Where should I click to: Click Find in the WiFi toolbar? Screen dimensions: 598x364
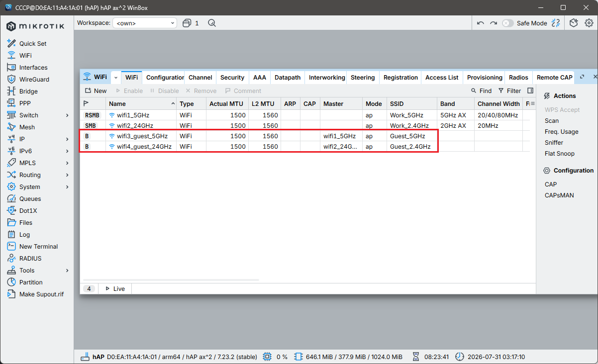click(481, 91)
